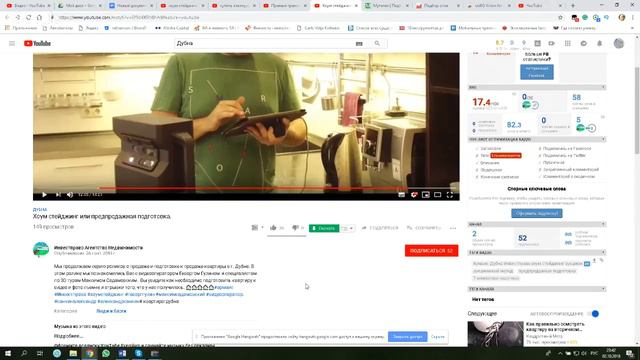Collapse the vidIQ ОБЗОР section

click(603, 87)
